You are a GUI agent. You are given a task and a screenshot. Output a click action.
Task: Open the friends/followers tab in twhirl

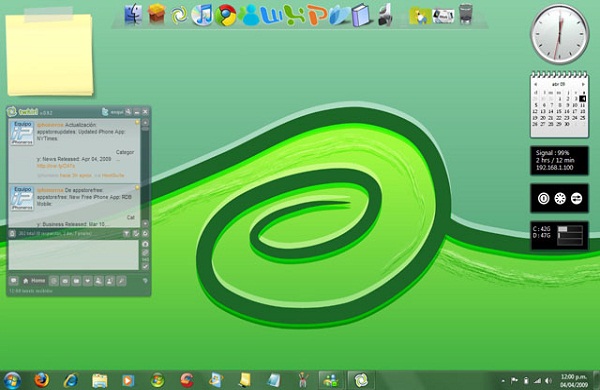pyautogui.click(x=99, y=281)
